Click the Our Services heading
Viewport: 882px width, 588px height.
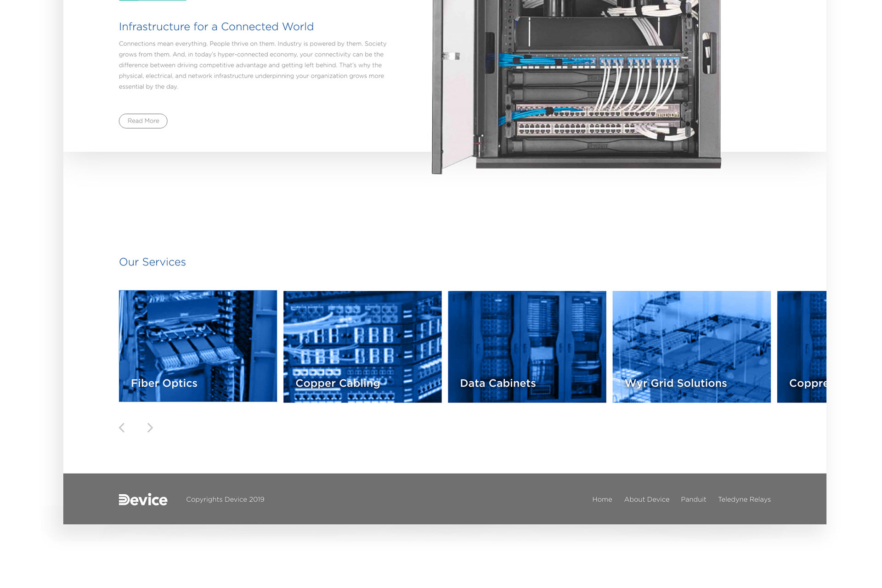[x=153, y=262]
